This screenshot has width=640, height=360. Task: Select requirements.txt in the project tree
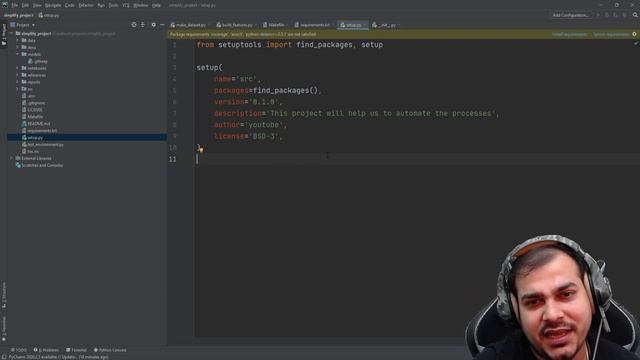click(x=40, y=131)
